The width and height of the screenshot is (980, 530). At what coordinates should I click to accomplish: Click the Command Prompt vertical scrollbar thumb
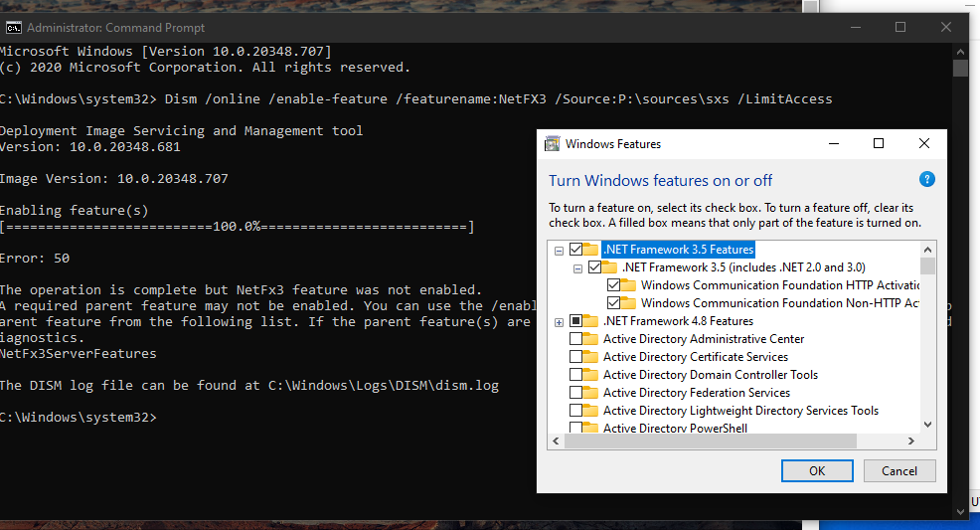click(961, 68)
